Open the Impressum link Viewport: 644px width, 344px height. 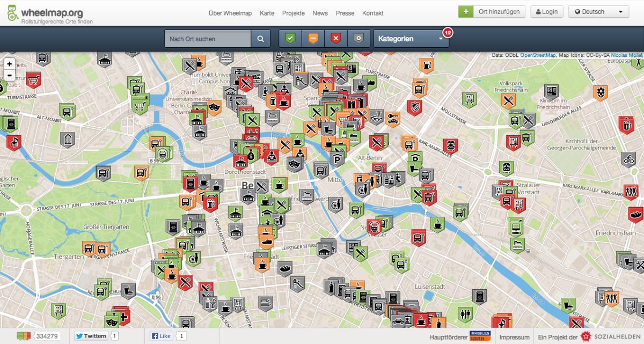(514, 336)
